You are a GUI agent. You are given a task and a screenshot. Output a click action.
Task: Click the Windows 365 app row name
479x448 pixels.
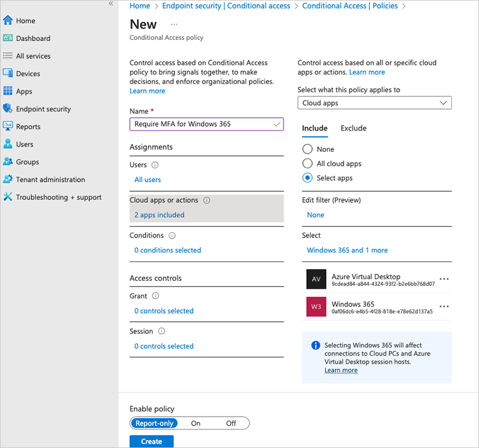(x=353, y=304)
